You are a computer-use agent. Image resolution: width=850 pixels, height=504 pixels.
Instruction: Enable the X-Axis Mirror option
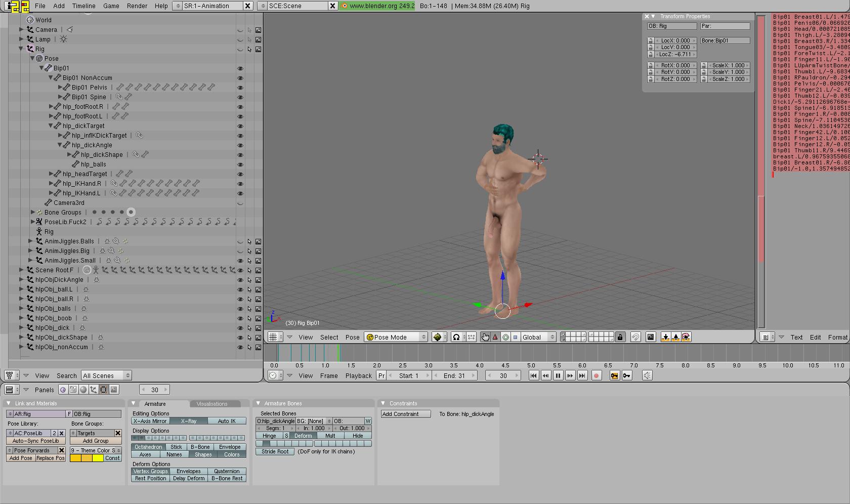(150, 421)
